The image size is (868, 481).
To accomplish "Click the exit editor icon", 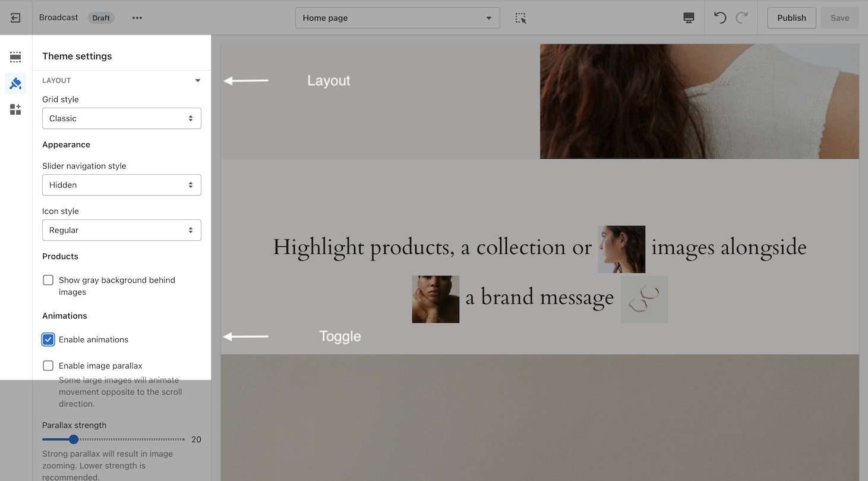I will pyautogui.click(x=15, y=18).
